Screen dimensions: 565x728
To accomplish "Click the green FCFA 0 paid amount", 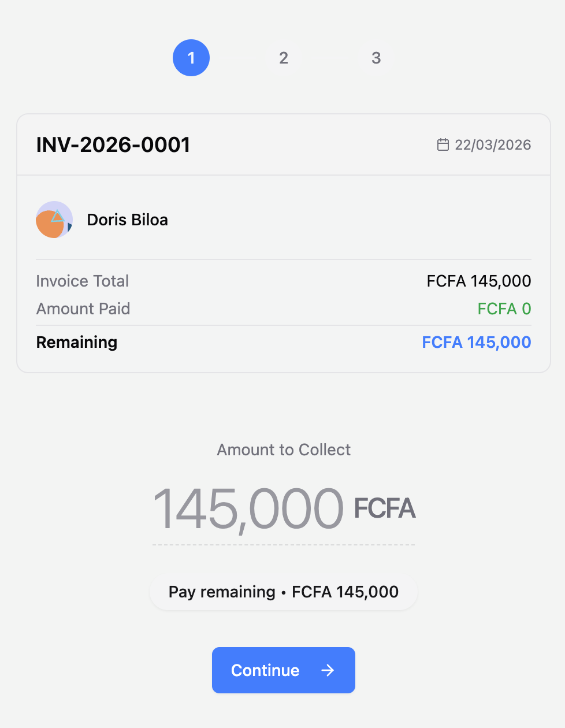I will pyautogui.click(x=504, y=309).
